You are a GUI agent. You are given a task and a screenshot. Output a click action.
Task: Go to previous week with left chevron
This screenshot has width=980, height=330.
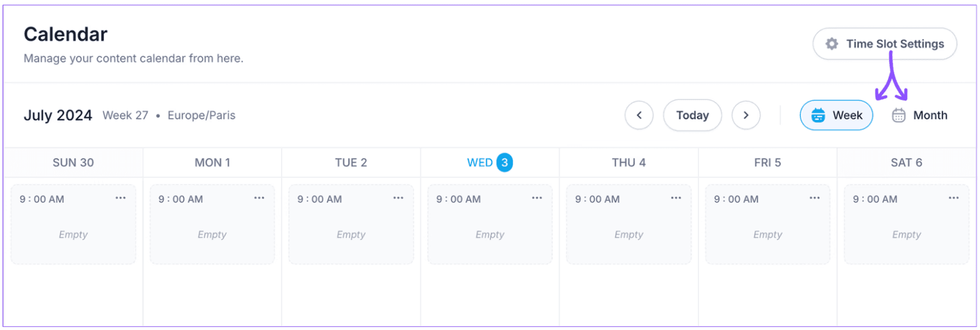(x=639, y=115)
